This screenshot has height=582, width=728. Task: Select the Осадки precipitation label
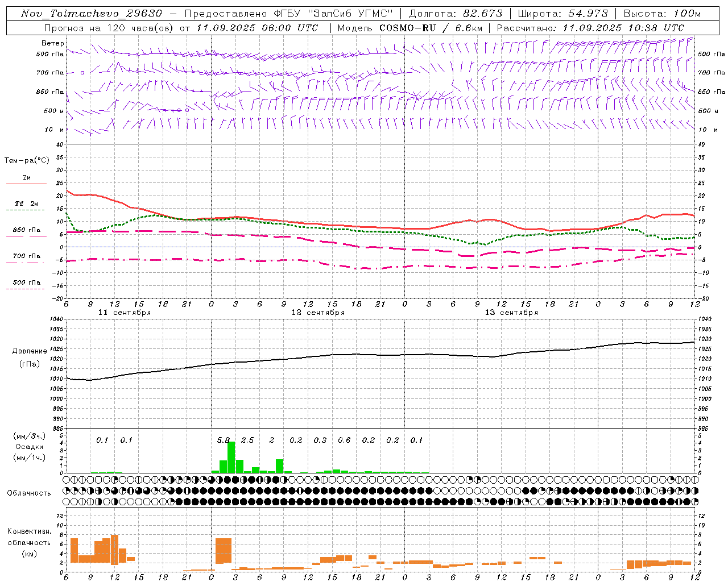point(30,447)
